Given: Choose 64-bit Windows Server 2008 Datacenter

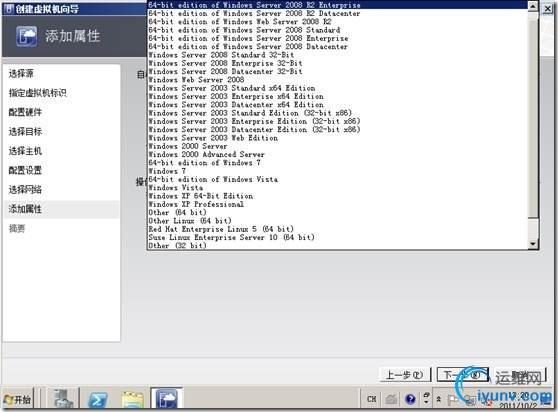Looking at the screenshot, I should tap(337, 47).
